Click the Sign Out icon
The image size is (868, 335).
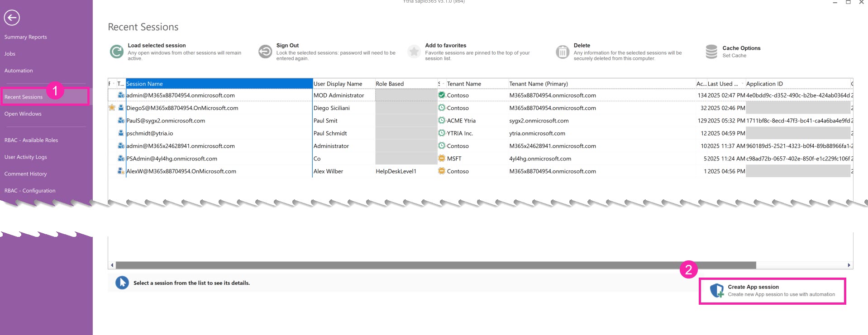point(265,52)
